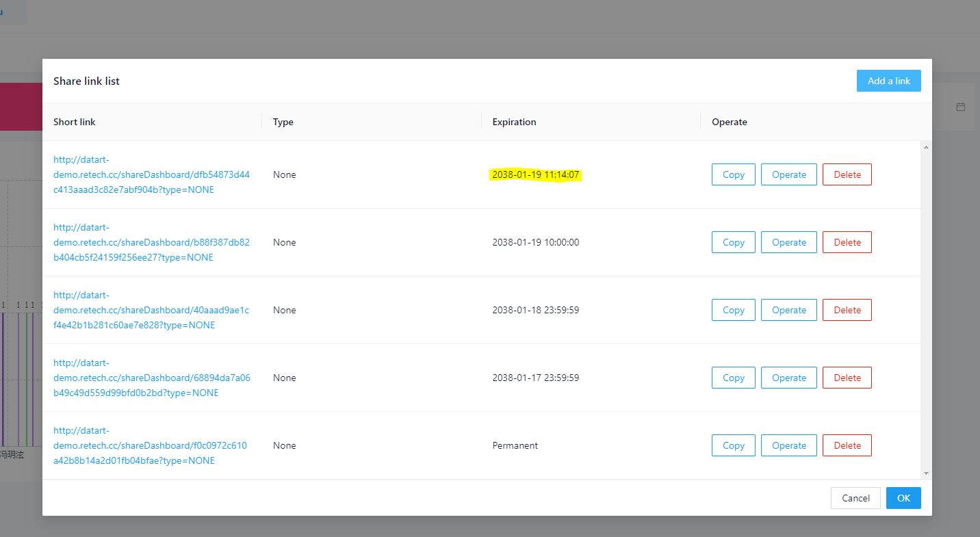Open the first shareDashboard short link
This screenshot has height=537, width=980.
point(151,174)
